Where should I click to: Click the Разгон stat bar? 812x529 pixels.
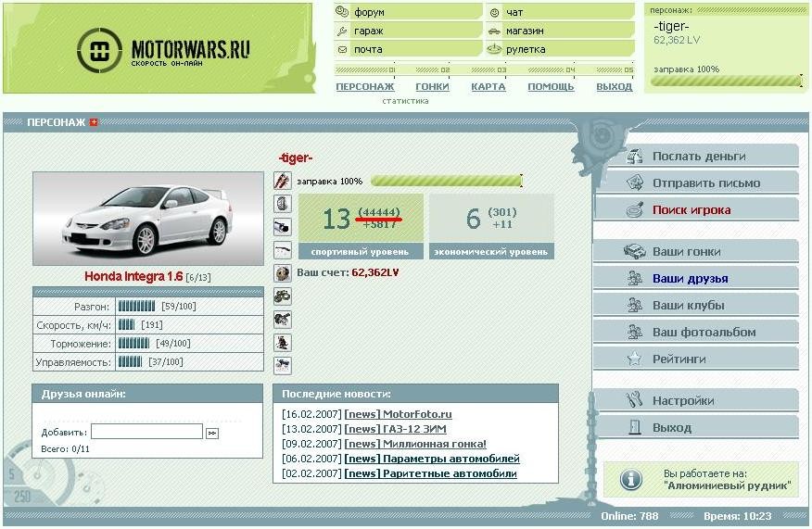tap(136, 306)
